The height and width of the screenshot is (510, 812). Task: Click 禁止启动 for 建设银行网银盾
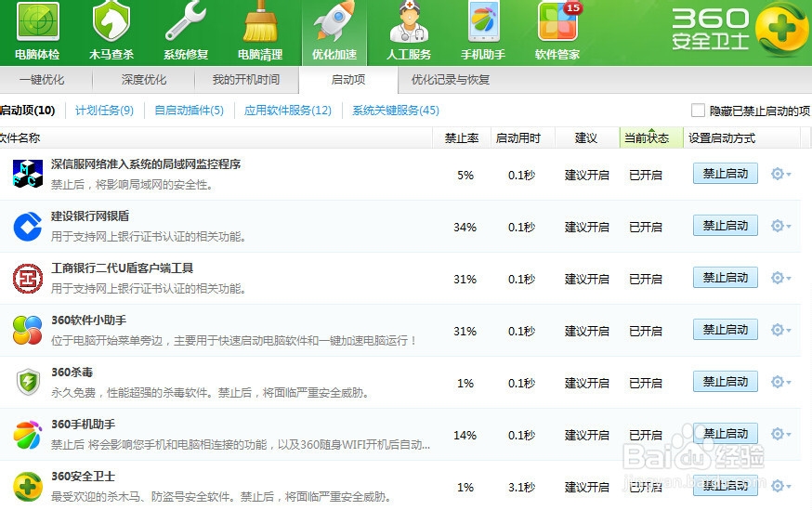point(726,225)
